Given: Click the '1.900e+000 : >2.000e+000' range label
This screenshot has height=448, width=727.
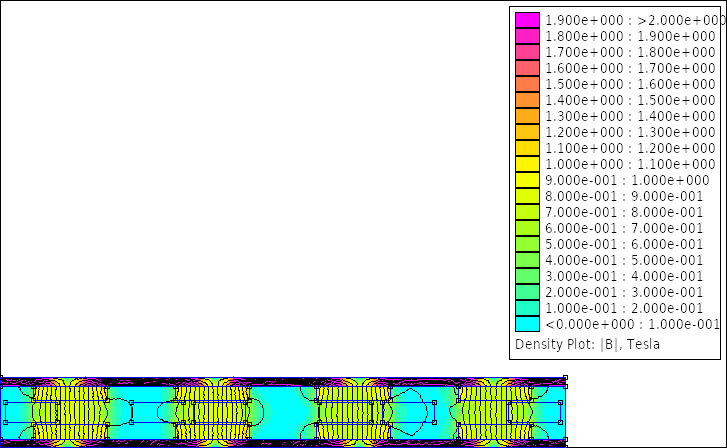Looking at the screenshot, I should pos(635,20).
